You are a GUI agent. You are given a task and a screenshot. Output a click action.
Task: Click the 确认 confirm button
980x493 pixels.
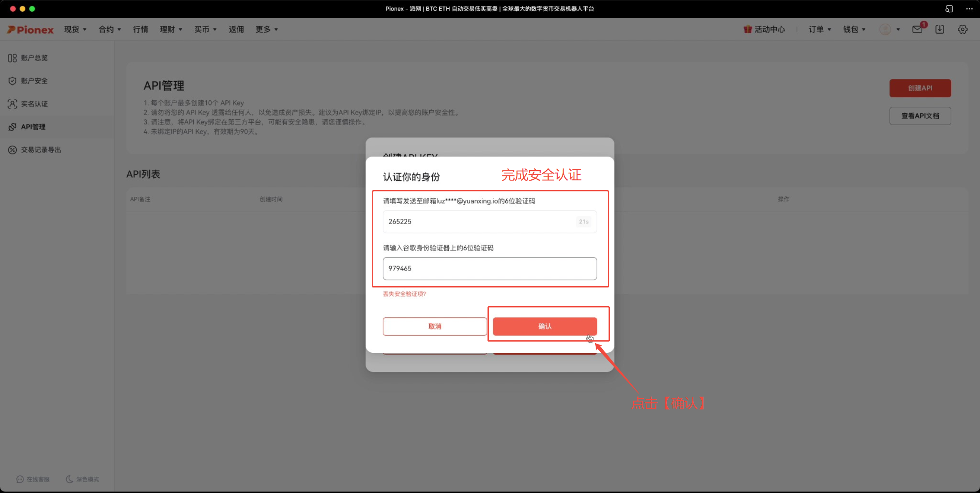click(x=544, y=326)
